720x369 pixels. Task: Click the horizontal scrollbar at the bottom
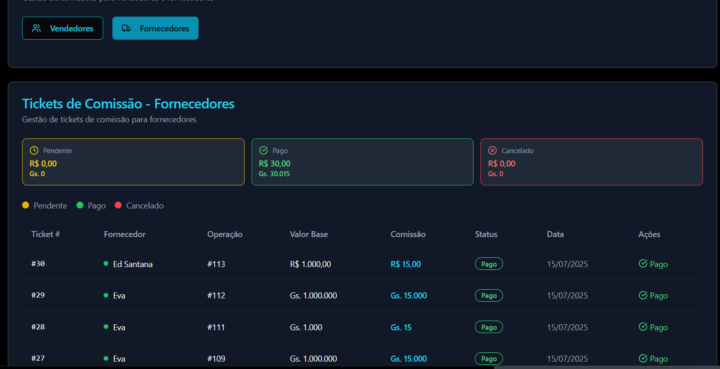(607, 367)
